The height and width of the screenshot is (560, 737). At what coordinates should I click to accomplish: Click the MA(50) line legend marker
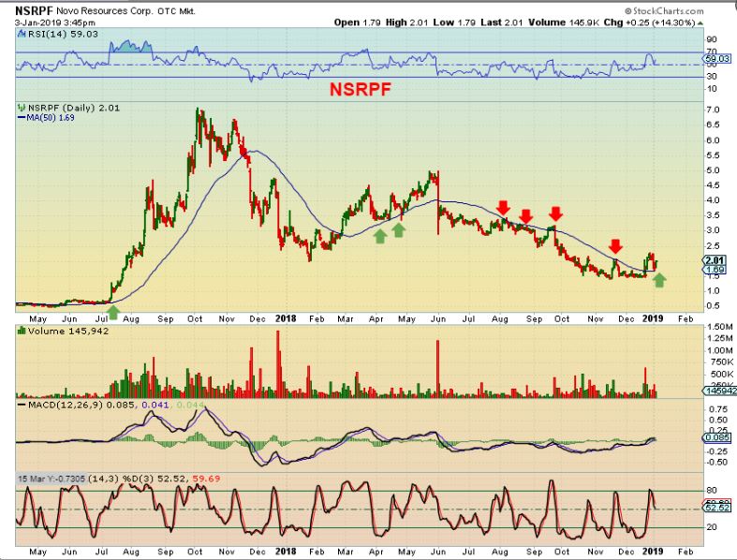coord(22,118)
